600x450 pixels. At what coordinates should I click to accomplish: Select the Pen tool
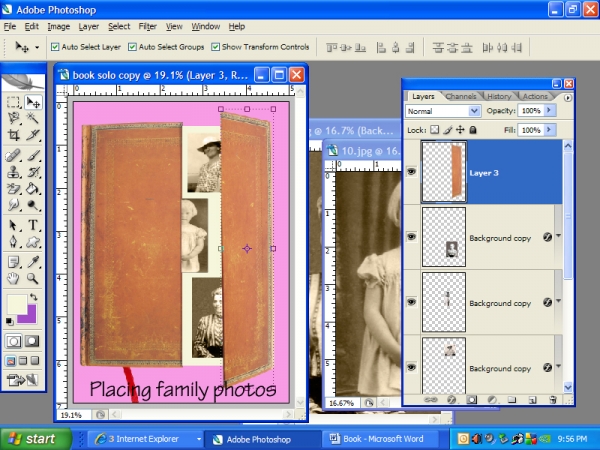14,241
